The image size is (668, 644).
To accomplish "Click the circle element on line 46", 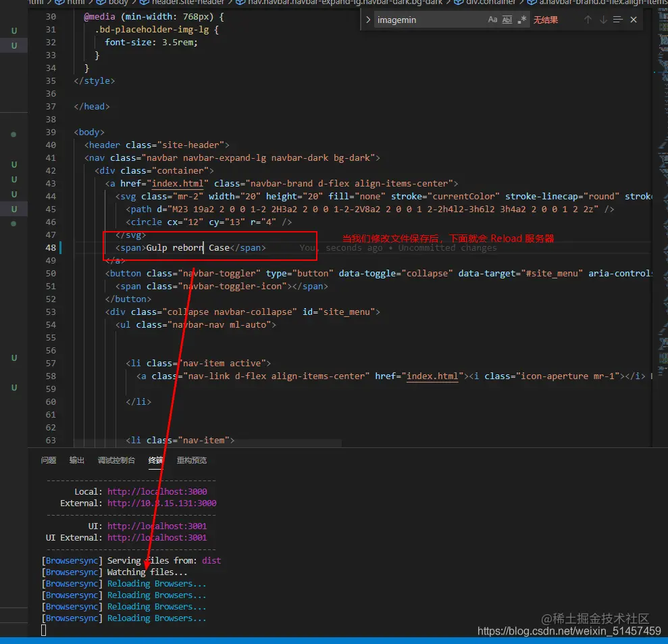I will point(209,222).
